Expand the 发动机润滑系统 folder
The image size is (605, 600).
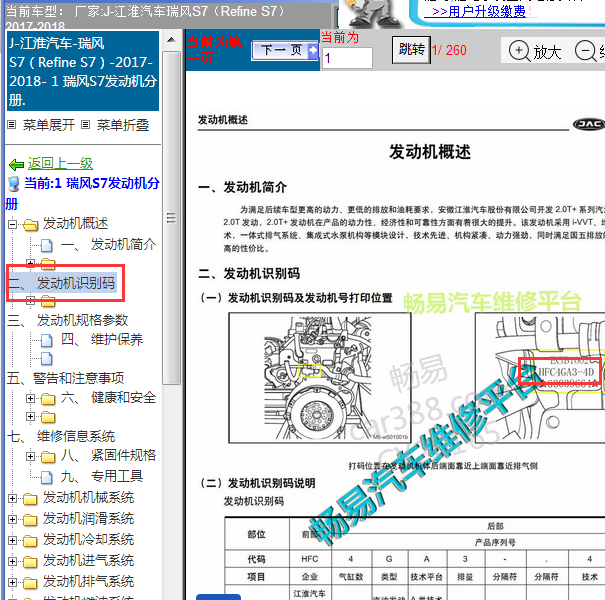pos(12,519)
